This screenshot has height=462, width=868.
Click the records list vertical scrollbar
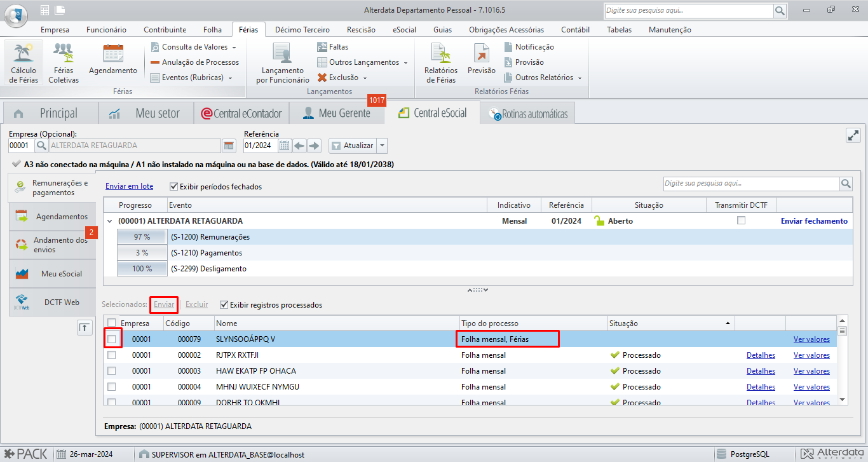pos(843,359)
